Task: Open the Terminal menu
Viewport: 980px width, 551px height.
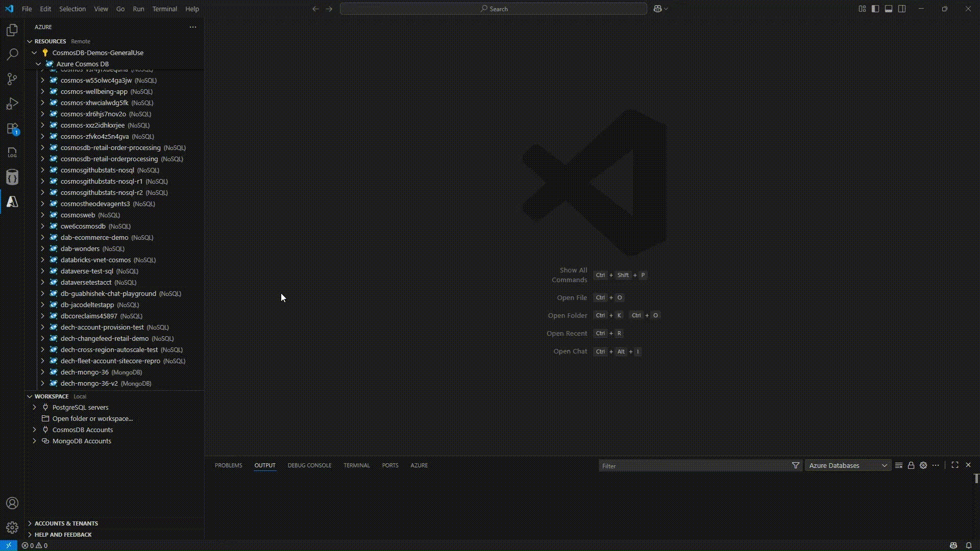Action: click(164, 9)
